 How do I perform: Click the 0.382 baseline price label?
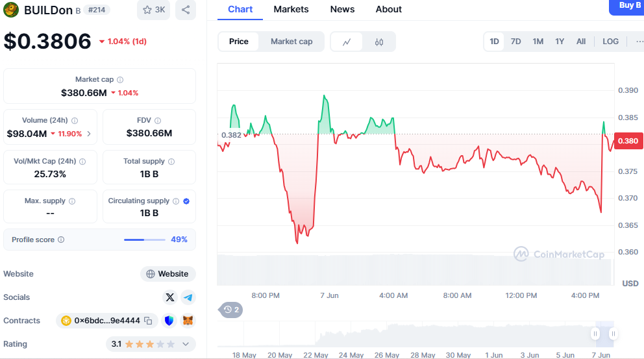pos(231,135)
